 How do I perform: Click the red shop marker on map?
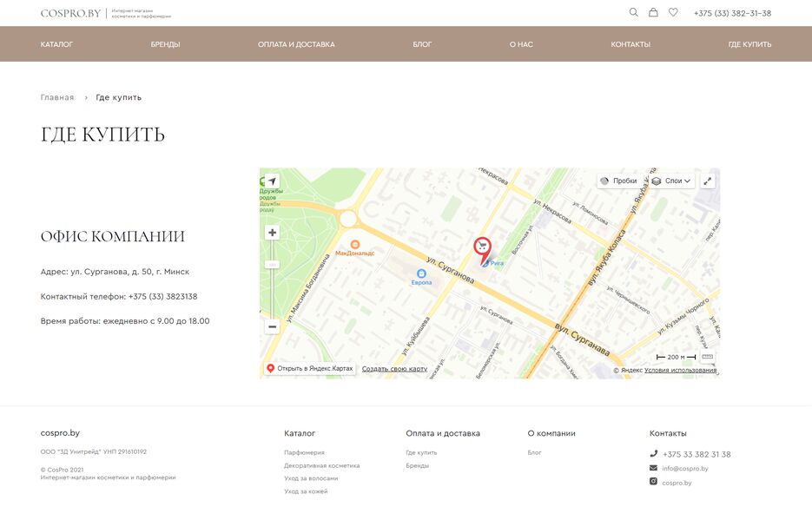click(x=481, y=248)
